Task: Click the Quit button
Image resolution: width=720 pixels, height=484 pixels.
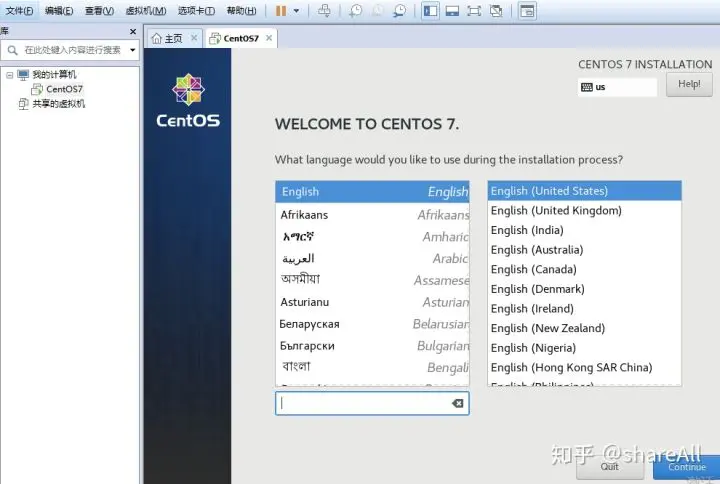Action: click(x=610, y=467)
